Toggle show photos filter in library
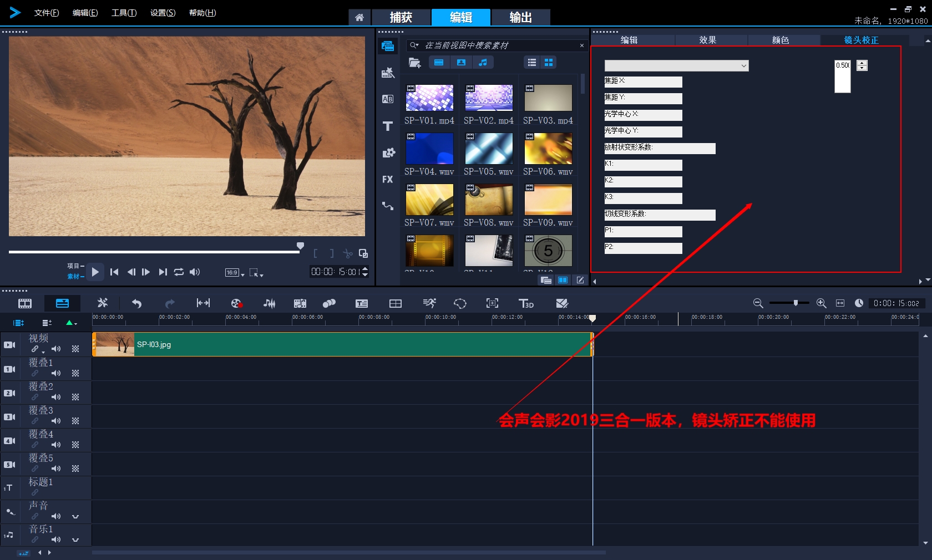932x560 pixels. tap(461, 63)
